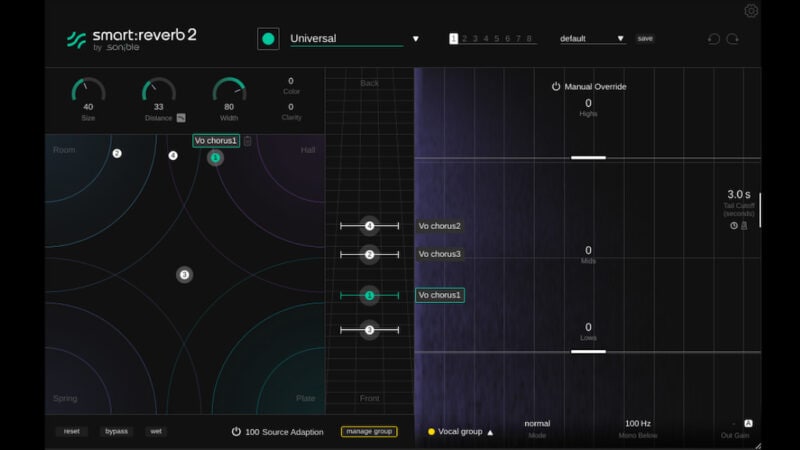Change the normal Mode selector

point(537,423)
